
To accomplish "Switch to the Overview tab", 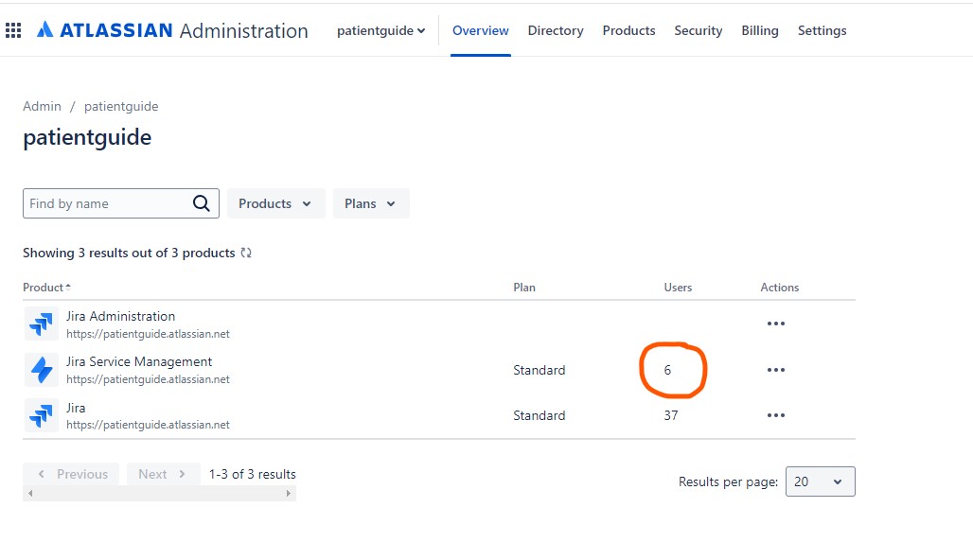I will tap(480, 30).
